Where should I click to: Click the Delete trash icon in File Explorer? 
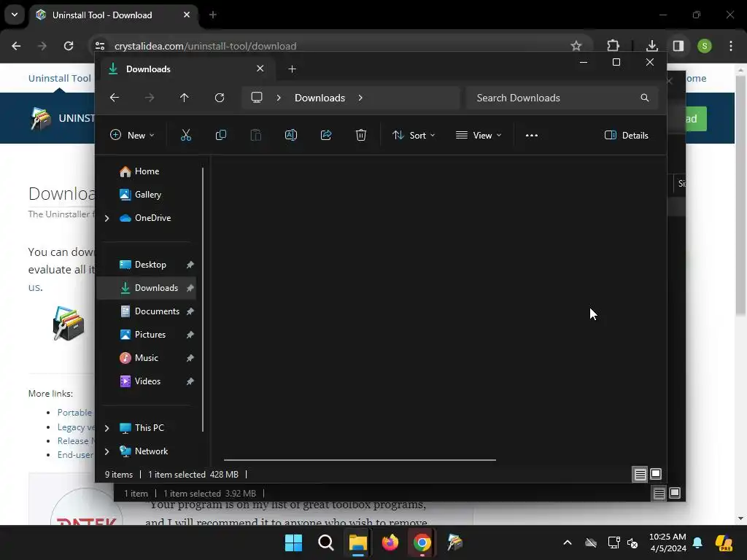(361, 135)
